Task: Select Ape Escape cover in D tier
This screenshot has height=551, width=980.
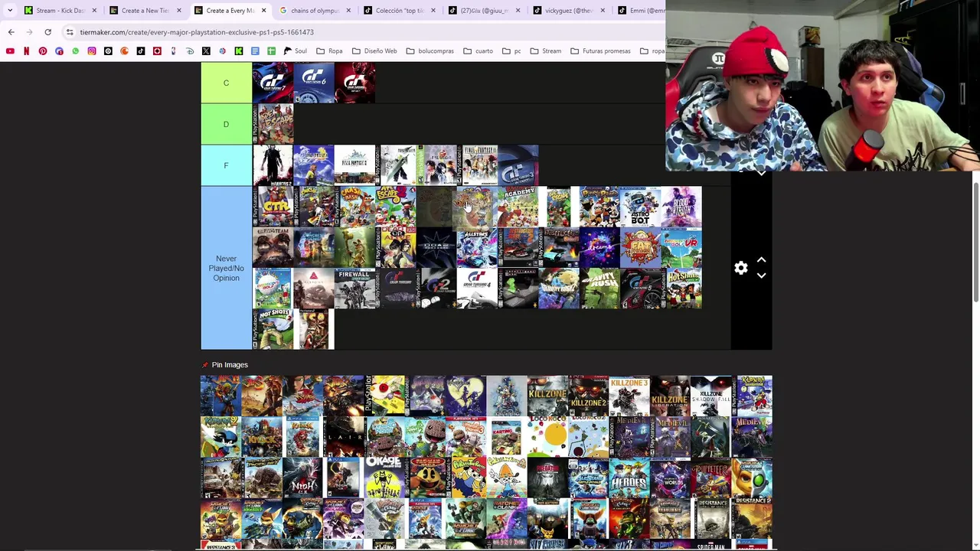Action: 273,124
